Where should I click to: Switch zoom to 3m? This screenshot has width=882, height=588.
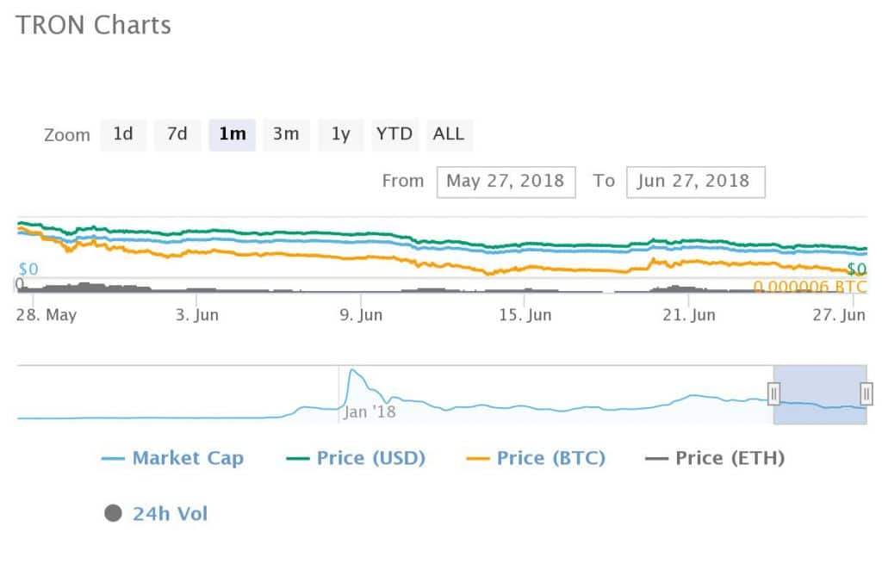(286, 134)
